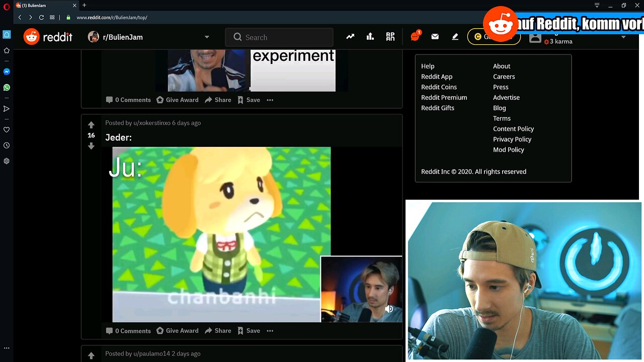Click Share under the experiment post
Screen dimensions: 644x362
[218, 100]
